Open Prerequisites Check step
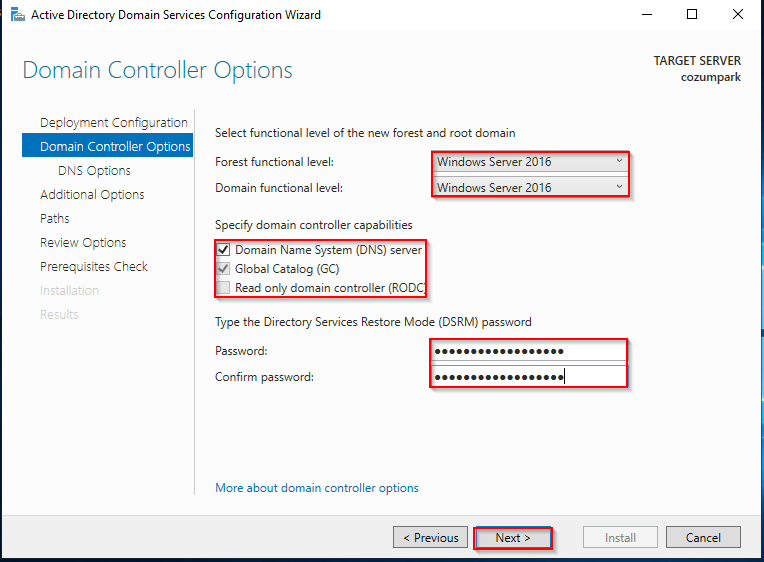 point(94,267)
